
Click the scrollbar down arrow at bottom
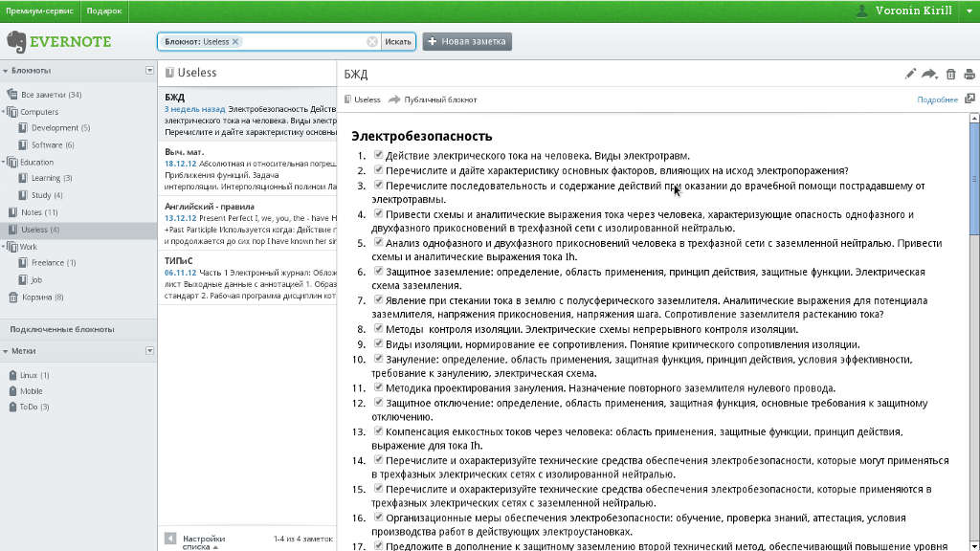coord(974,546)
